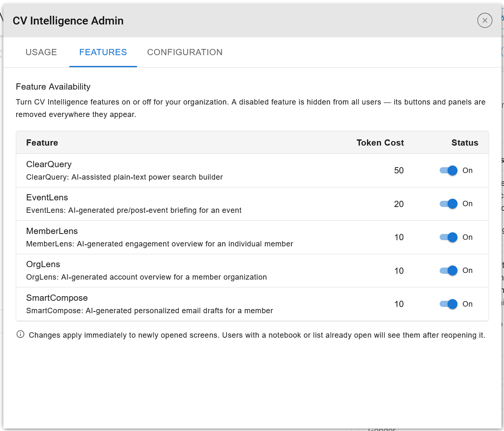Click the ClearQuery description about power search builder
This screenshot has height=431, width=504.
pos(125,177)
